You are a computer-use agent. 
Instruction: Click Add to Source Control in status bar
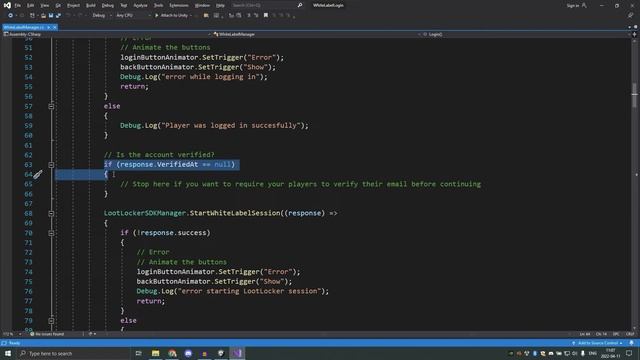point(597,343)
